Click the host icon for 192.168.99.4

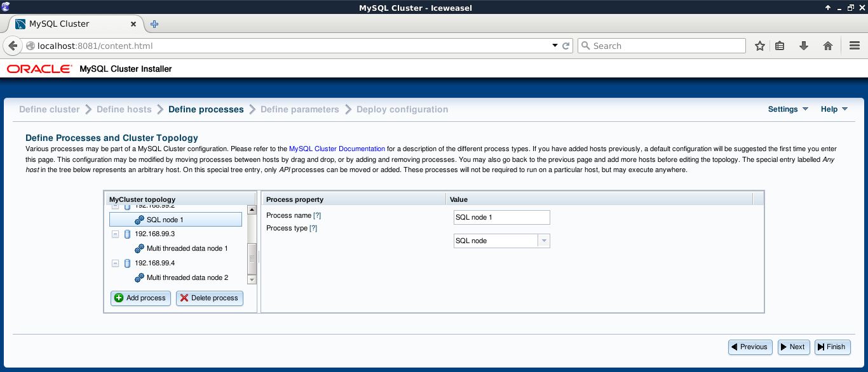(127, 263)
